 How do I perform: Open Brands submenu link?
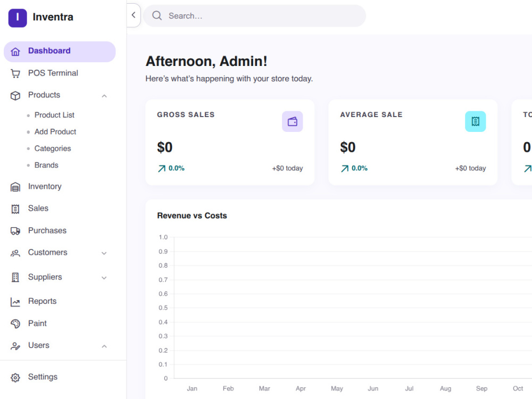tap(46, 165)
